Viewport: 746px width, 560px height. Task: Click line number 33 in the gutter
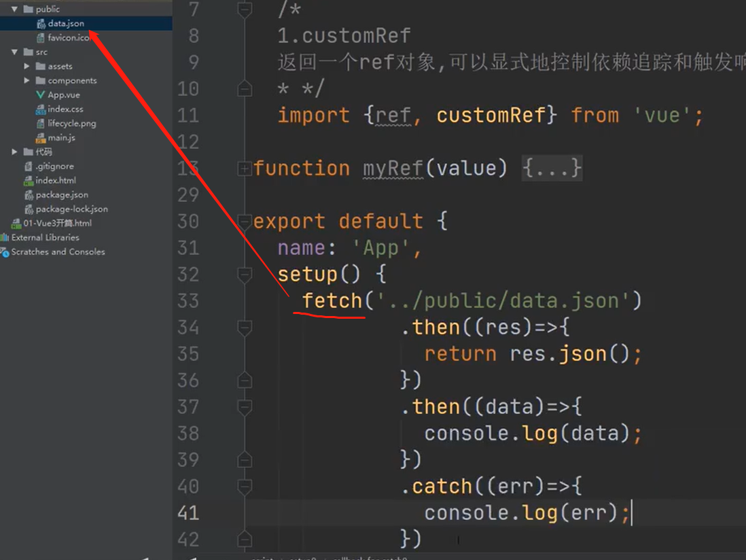(188, 300)
